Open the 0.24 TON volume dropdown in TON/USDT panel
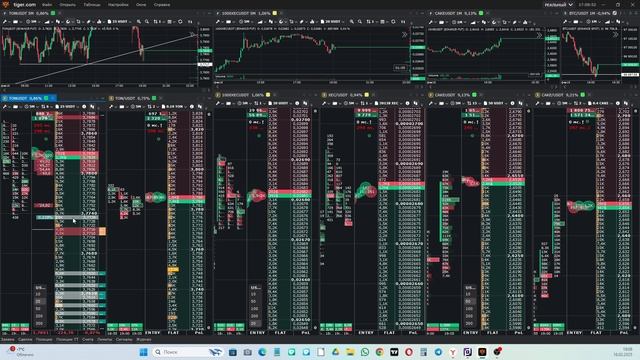This screenshot has width=640, height=360. click(x=173, y=107)
